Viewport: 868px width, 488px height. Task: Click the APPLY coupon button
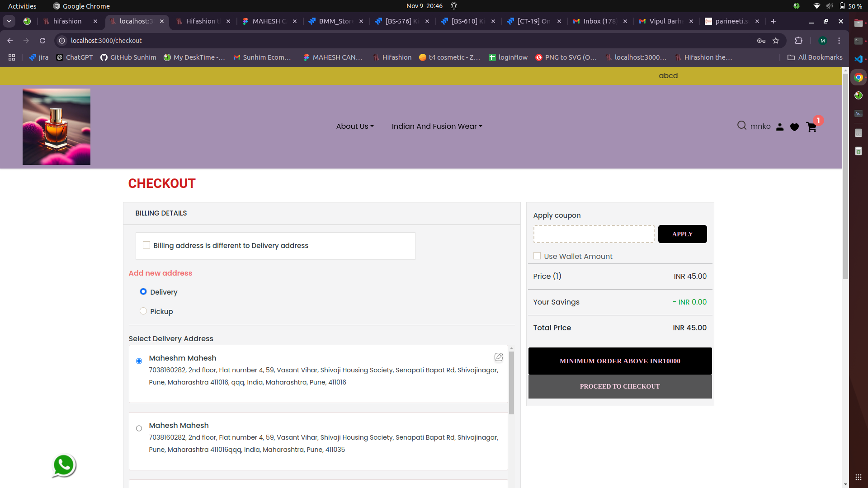click(x=682, y=234)
